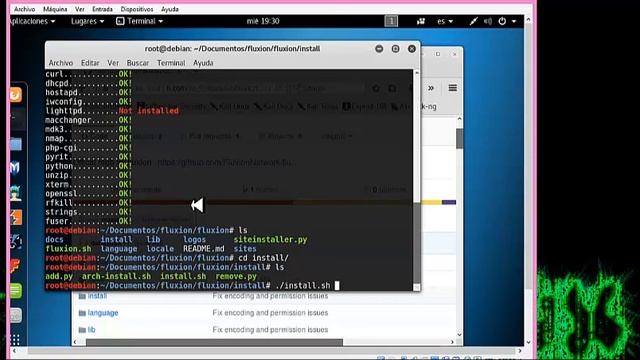
Task: Click the pen-shaped icon in top panel
Action: [x=473, y=21]
